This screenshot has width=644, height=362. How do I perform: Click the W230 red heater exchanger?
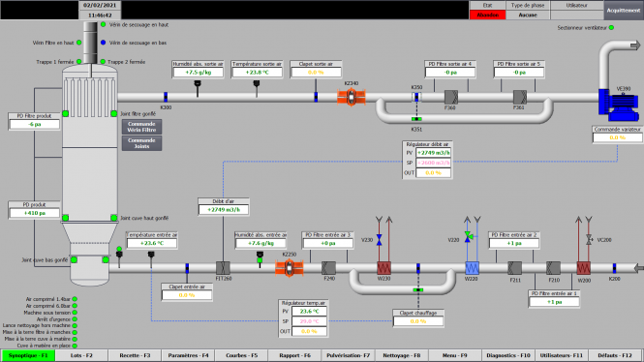pos(384,268)
